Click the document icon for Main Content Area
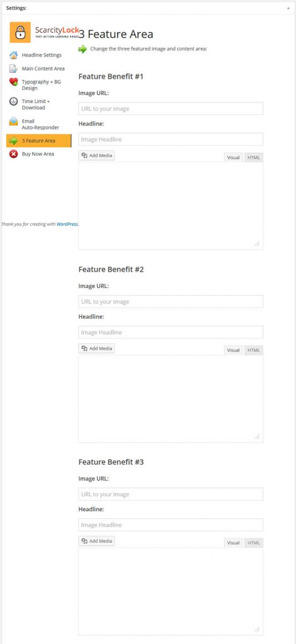The height and width of the screenshot is (644, 296). tap(14, 69)
